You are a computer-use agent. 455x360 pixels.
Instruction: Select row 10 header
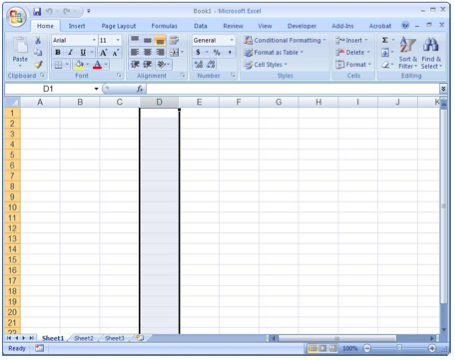tap(12, 207)
